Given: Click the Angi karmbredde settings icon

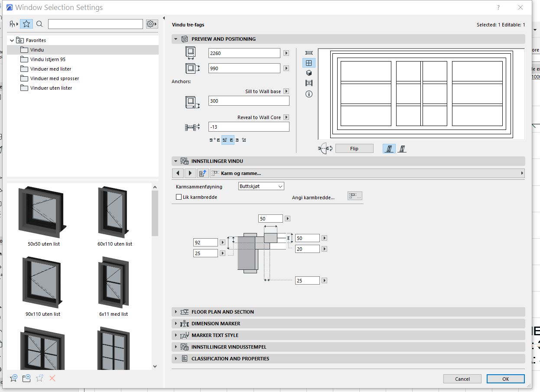Looking at the screenshot, I should tap(355, 196).
